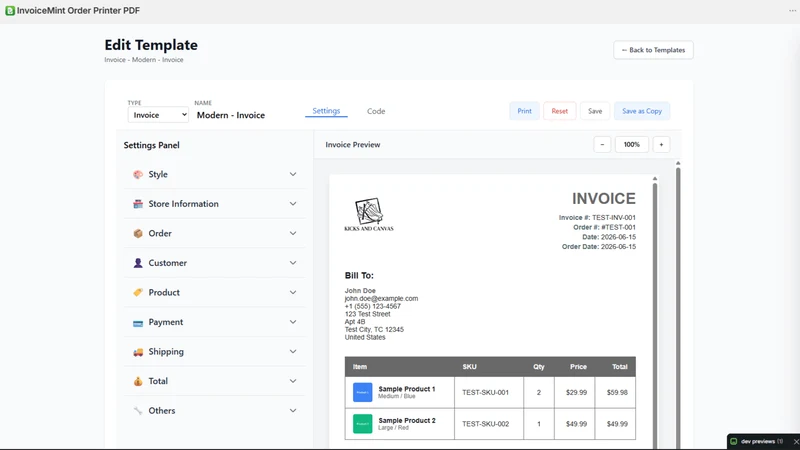Click the Save as Copy button

(642, 111)
